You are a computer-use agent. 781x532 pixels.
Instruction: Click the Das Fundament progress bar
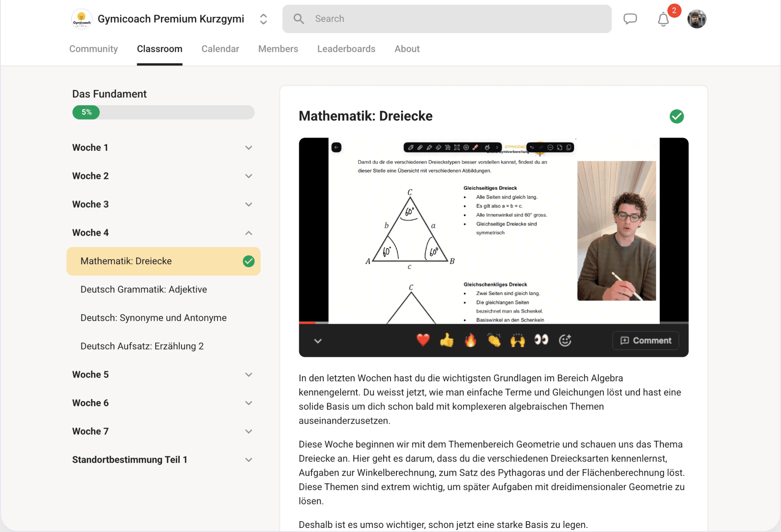(x=163, y=112)
